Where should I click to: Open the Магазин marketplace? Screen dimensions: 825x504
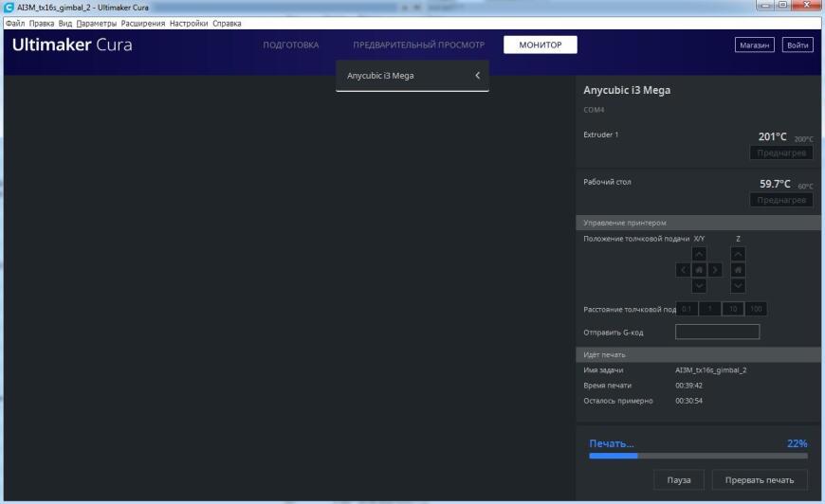click(755, 45)
